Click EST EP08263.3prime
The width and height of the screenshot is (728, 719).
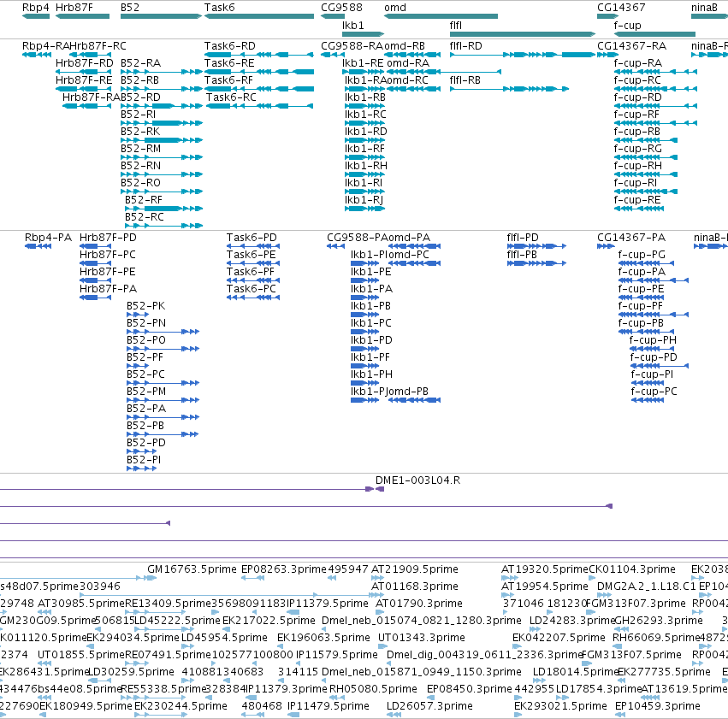284,569
